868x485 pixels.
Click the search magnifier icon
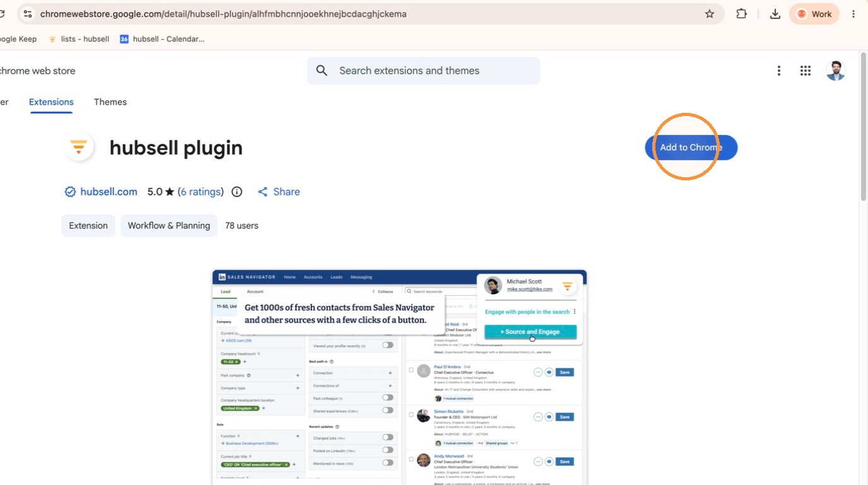322,71
